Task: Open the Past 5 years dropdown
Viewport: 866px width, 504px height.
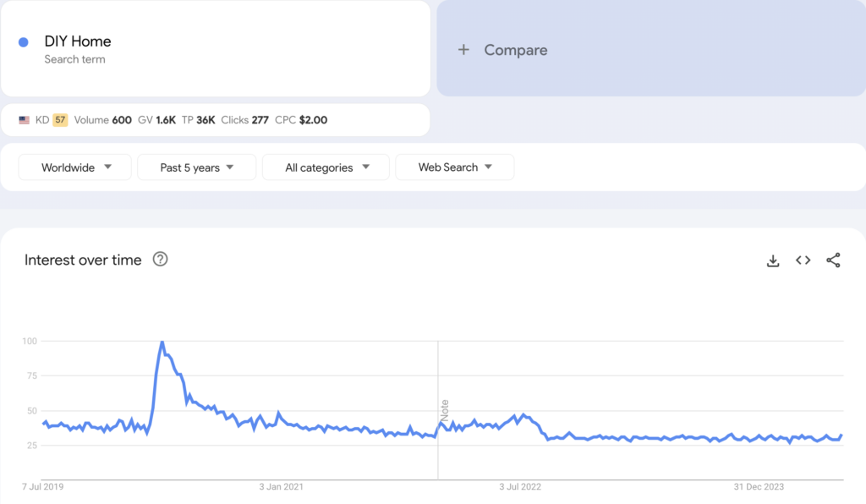Action: 196,167
